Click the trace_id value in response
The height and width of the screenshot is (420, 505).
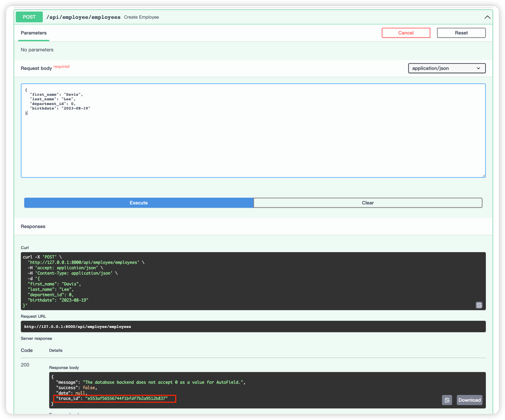point(127,398)
